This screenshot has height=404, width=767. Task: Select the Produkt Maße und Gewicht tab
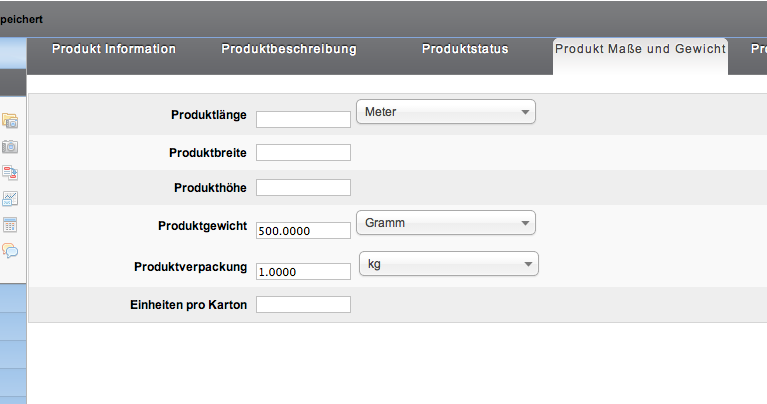tap(640, 49)
